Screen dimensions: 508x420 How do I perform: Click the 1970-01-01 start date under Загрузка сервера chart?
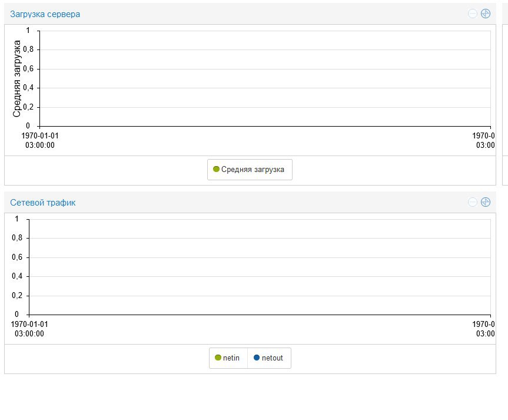click(40, 135)
